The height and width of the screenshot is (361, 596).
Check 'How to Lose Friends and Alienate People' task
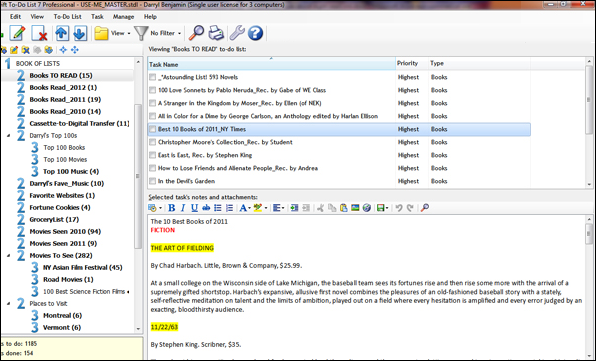click(152, 168)
